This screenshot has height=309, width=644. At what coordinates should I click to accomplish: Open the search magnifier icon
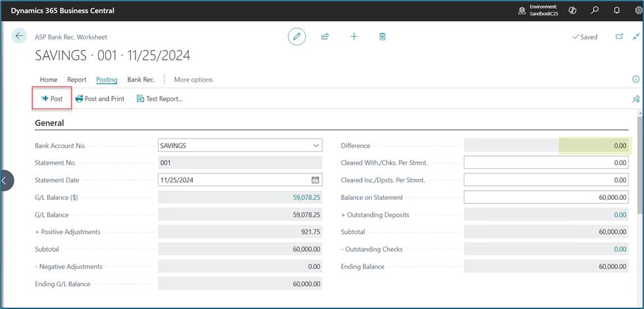tap(595, 11)
